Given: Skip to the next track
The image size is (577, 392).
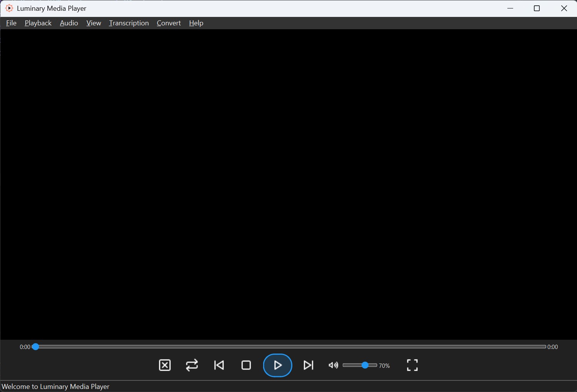Looking at the screenshot, I should [309, 365].
